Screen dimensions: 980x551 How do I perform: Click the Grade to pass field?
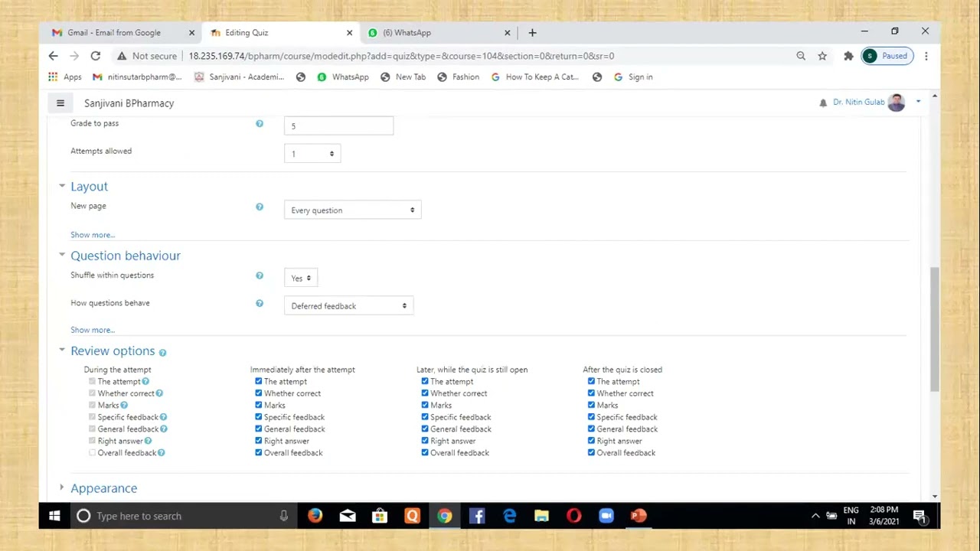click(338, 126)
